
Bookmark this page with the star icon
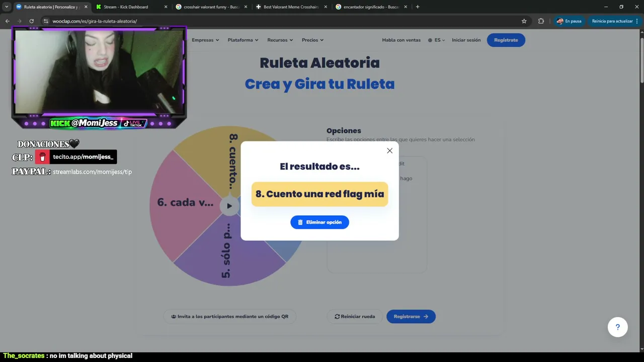pos(524,21)
